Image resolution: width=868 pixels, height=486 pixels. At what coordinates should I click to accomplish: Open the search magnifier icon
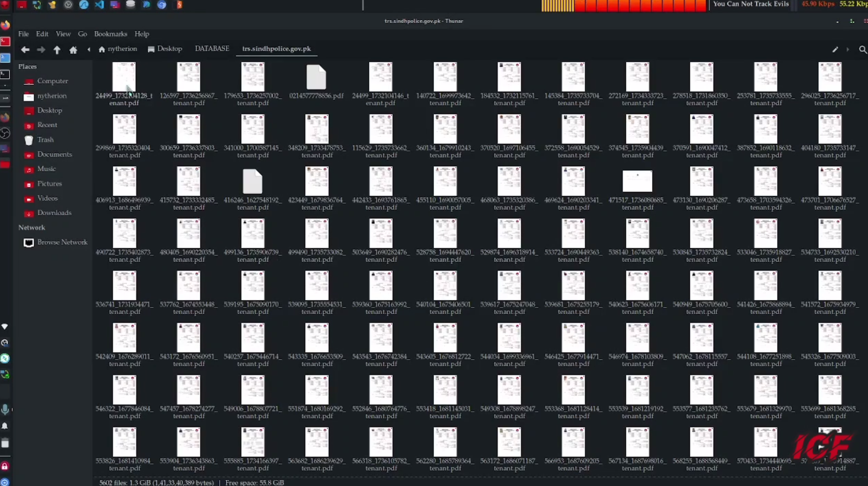[x=863, y=49]
